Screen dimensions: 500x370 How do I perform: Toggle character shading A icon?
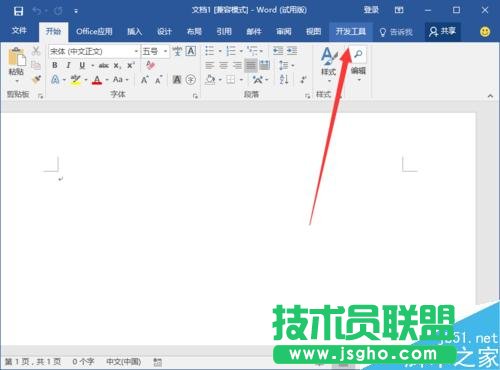click(177, 80)
